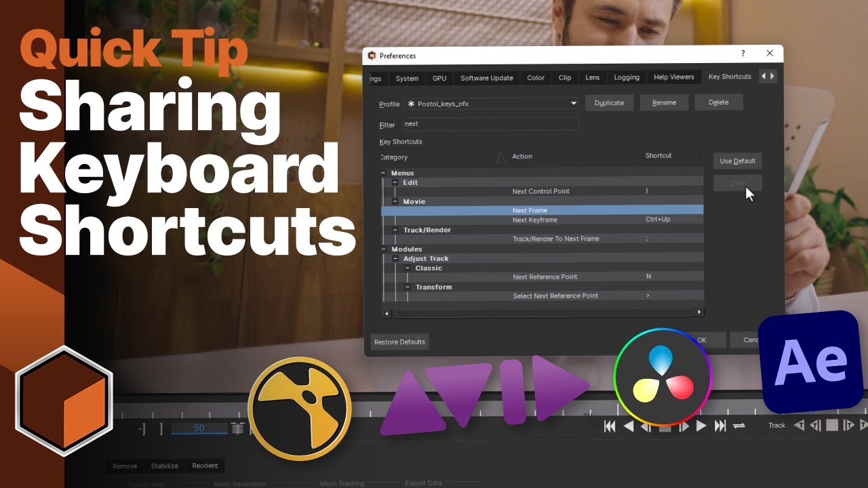Jump to the last frame in timeline

(x=720, y=426)
